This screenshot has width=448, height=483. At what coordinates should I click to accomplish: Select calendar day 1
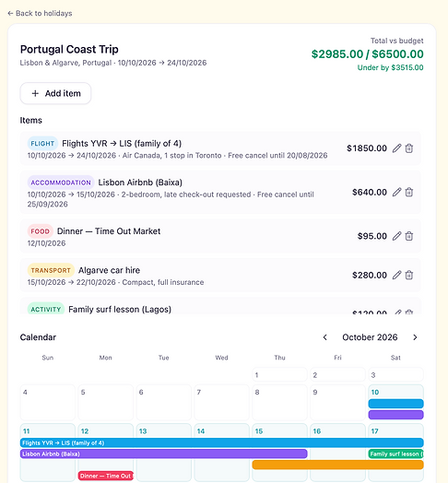coord(279,374)
